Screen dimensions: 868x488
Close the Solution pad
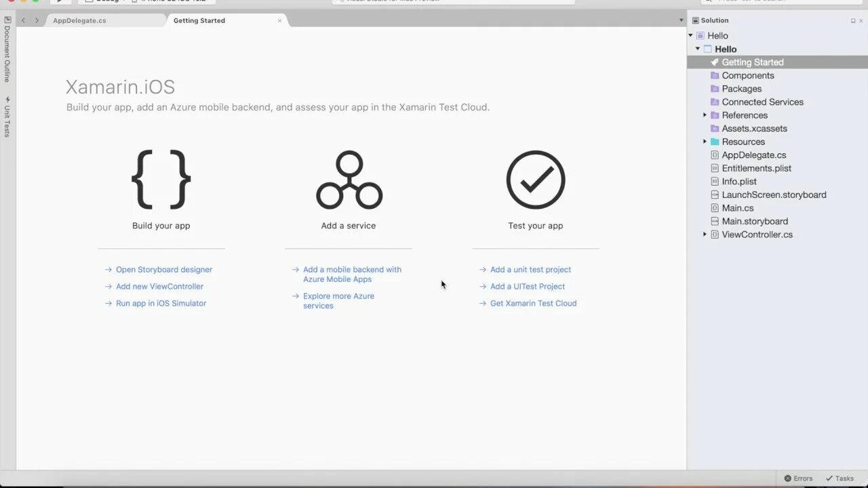point(862,20)
